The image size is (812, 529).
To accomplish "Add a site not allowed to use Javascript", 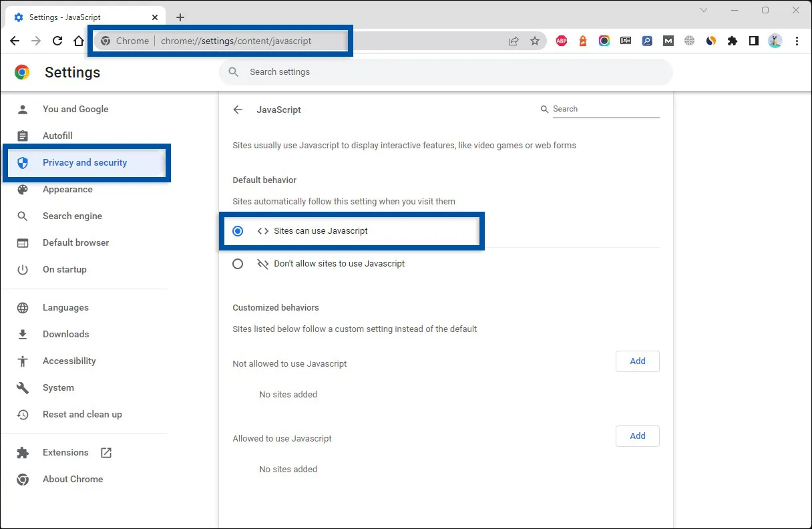I will pos(637,361).
